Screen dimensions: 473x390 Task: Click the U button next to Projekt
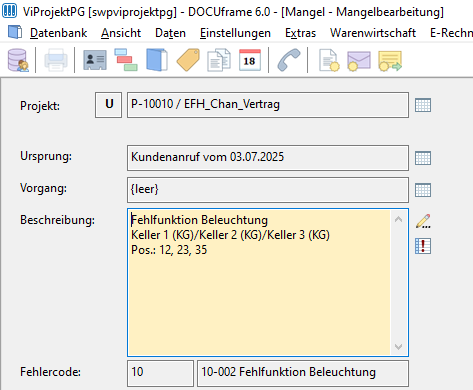(109, 105)
